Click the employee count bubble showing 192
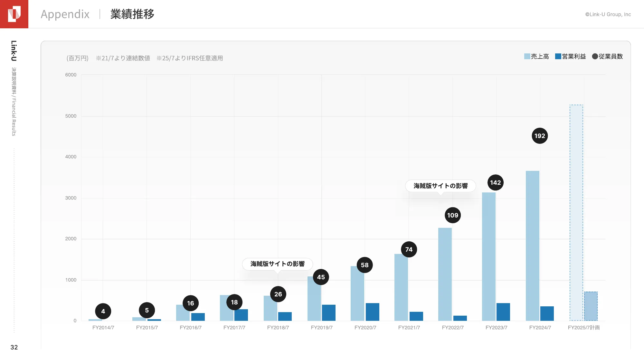Viewport: 644px width, 362px height. point(540,136)
